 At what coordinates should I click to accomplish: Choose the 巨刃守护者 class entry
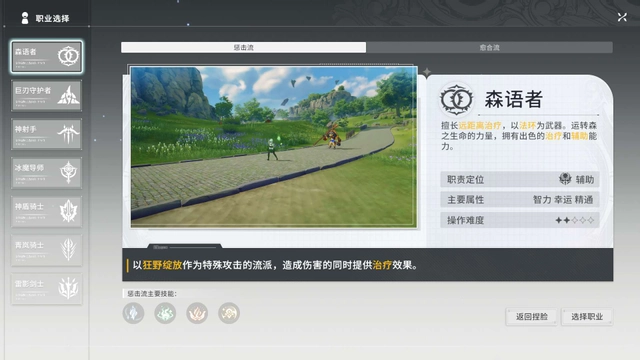pyautogui.click(x=47, y=96)
